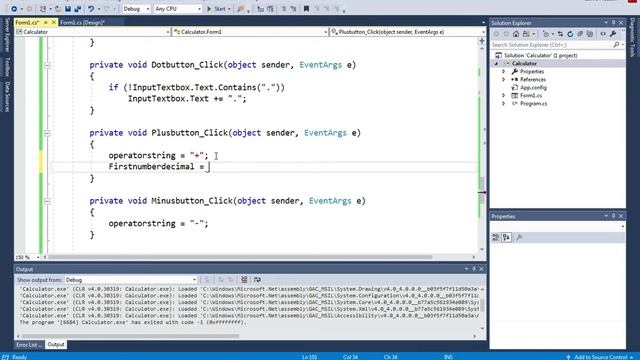This screenshot has width=640, height=360.
Task: Open the Toolbox side tab
Action: pos(7,67)
